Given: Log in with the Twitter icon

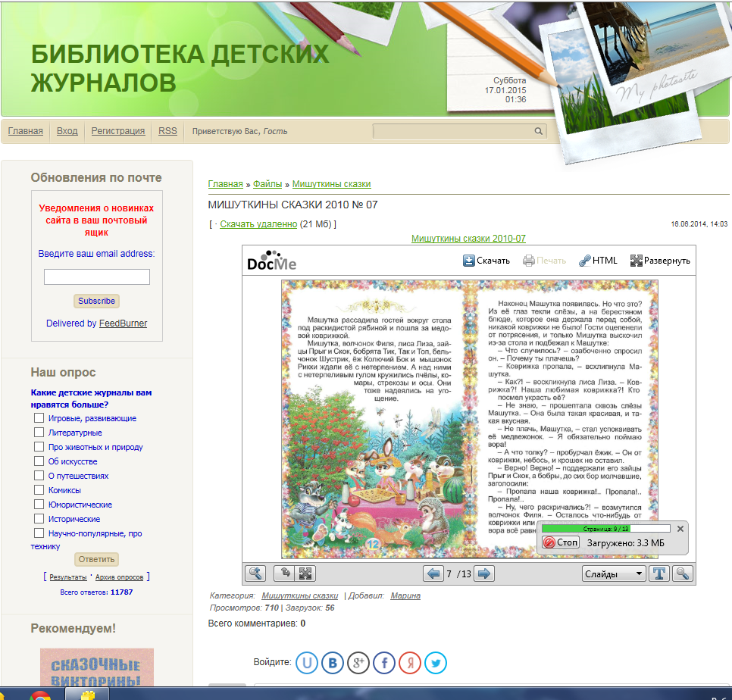Looking at the screenshot, I should pos(435,663).
